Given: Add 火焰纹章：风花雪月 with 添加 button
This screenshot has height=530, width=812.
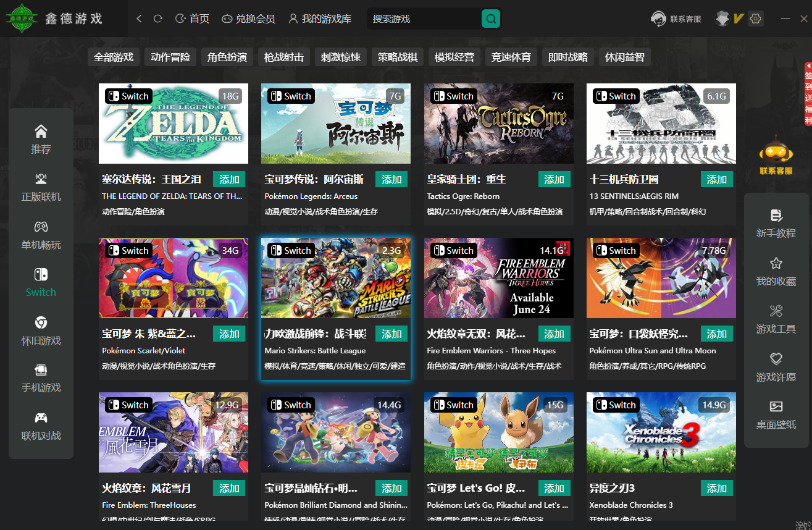Looking at the screenshot, I should (229, 489).
